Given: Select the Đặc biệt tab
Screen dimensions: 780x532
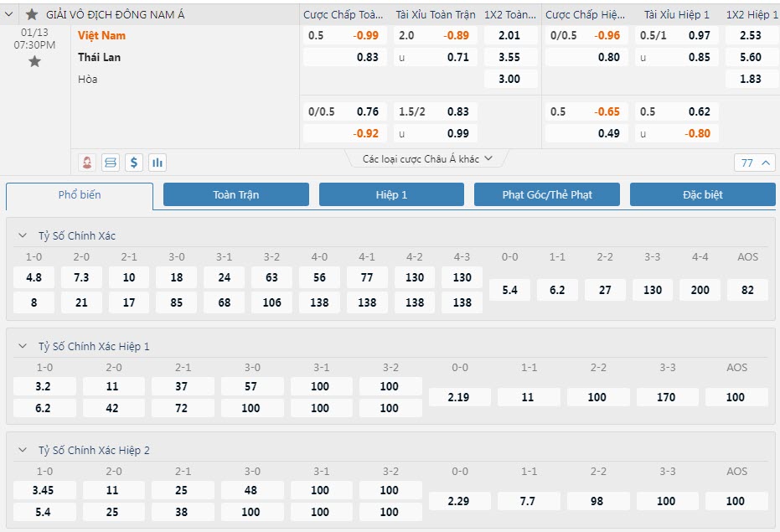Looking at the screenshot, I should (702, 194).
